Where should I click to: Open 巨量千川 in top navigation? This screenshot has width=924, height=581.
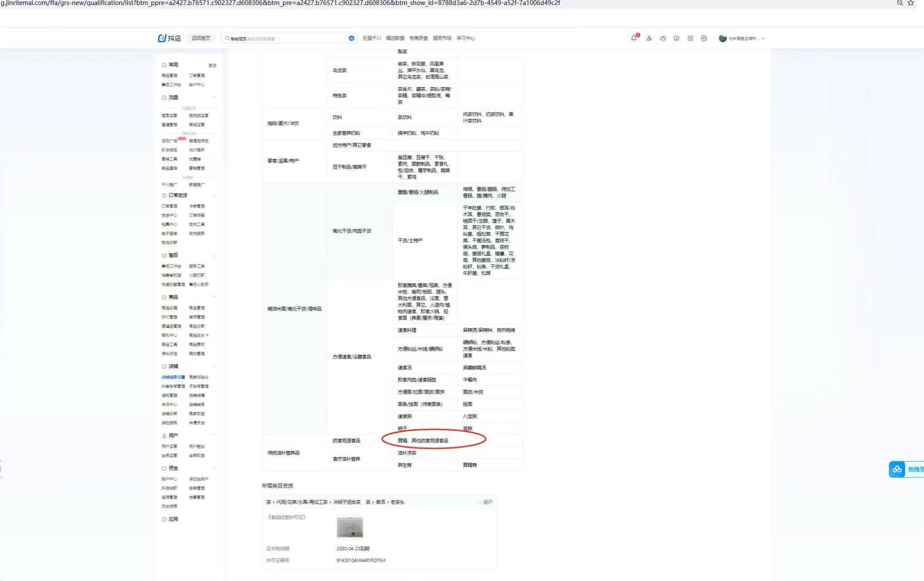tap(372, 38)
